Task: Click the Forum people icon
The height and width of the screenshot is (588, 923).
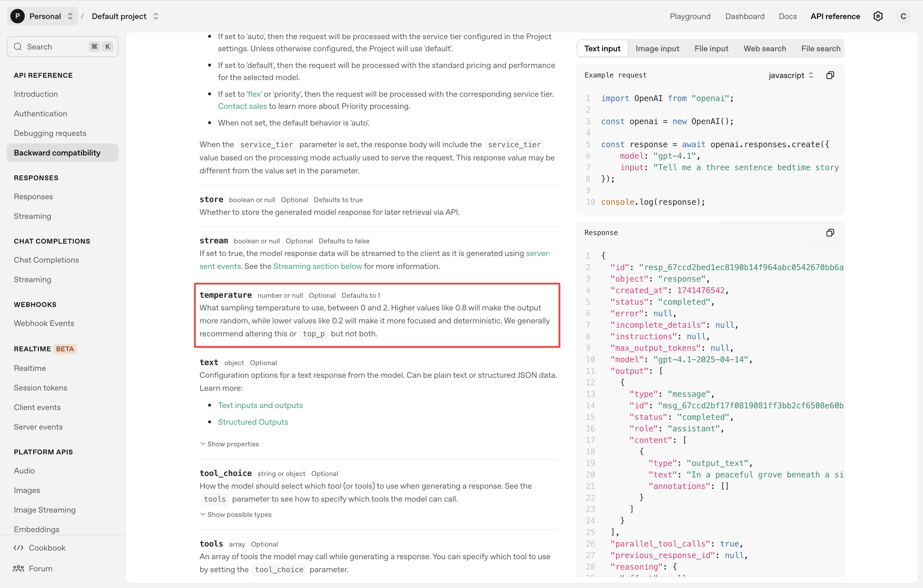Action: click(x=18, y=568)
